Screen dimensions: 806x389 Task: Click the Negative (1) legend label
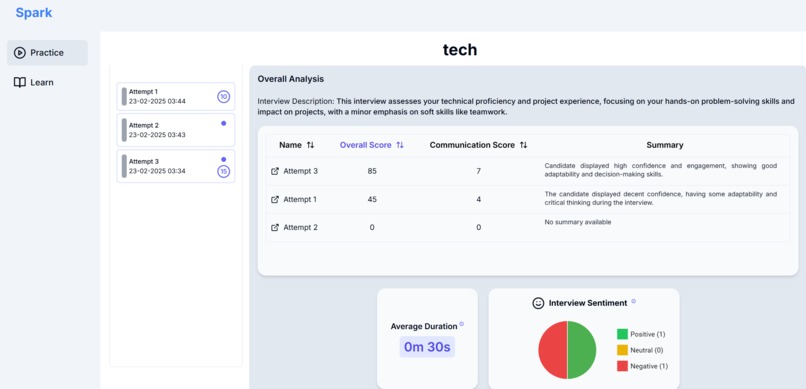[x=649, y=366]
